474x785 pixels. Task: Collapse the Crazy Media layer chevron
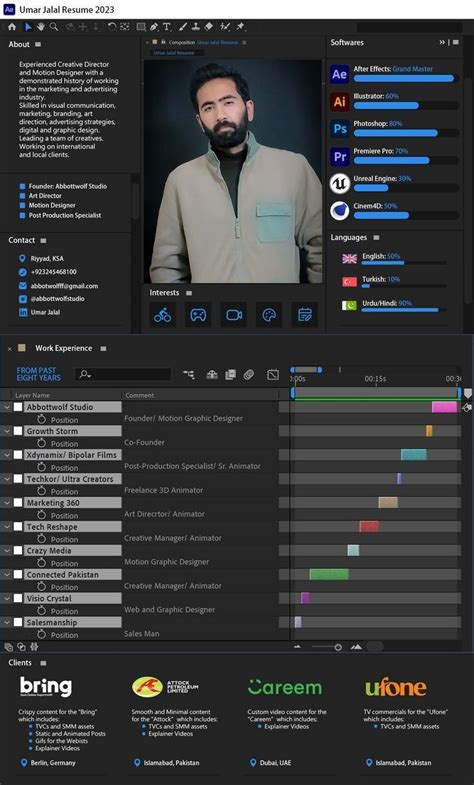pos(7,550)
